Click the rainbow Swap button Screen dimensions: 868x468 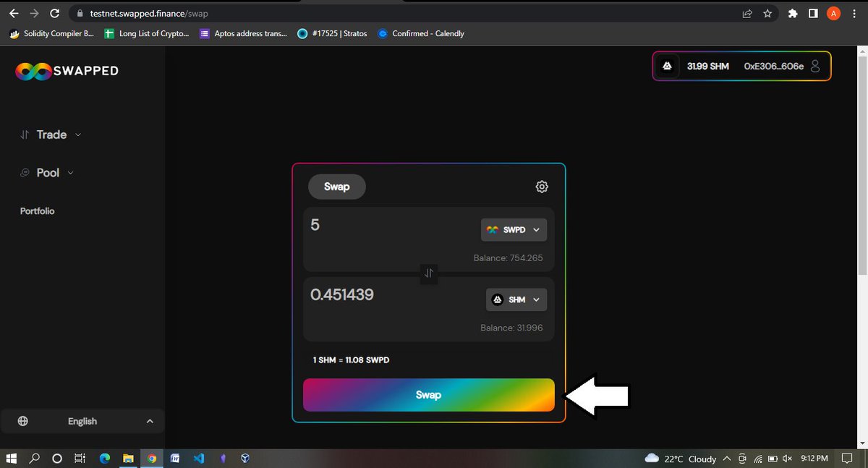click(429, 395)
